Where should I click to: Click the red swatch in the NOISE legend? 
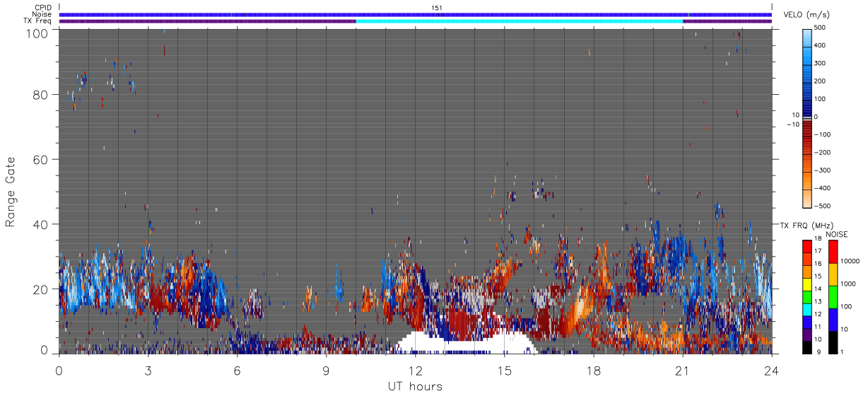click(833, 252)
